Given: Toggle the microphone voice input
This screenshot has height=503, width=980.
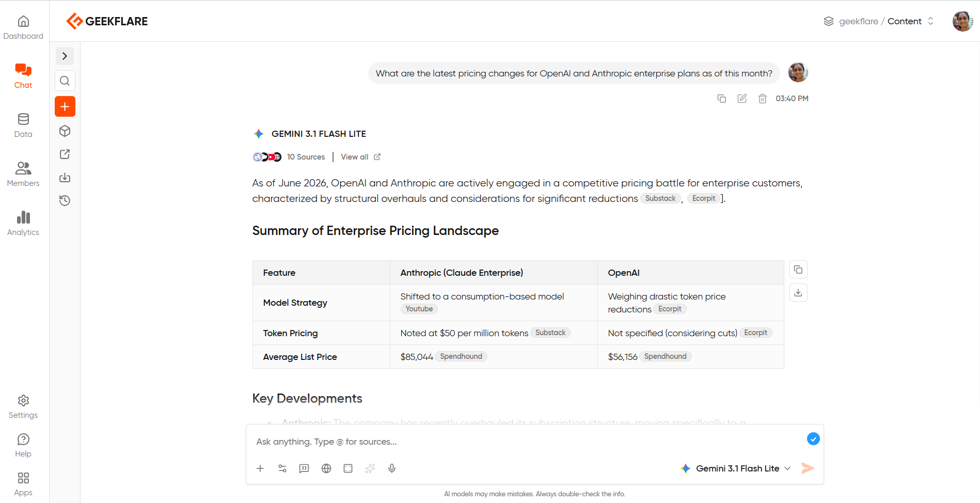Looking at the screenshot, I should (x=392, y=468).
